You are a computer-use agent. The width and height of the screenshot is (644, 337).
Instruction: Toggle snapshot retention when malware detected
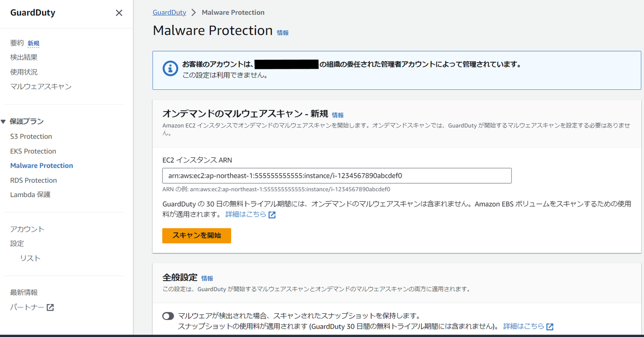pos(168,316)
